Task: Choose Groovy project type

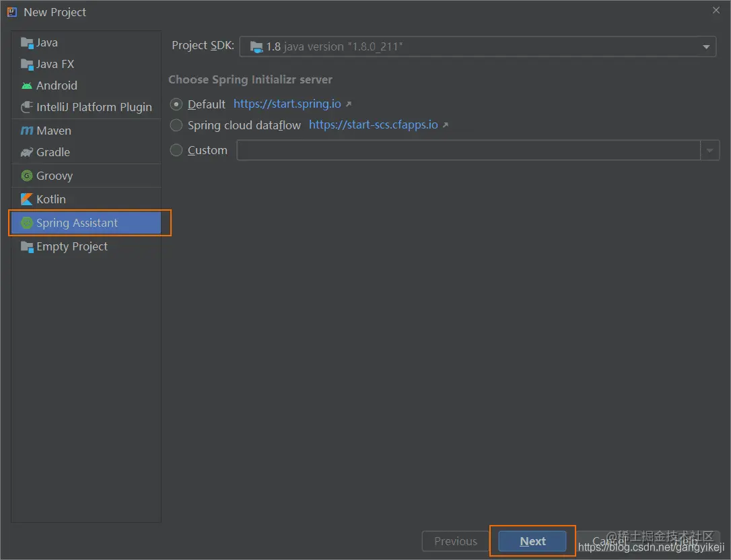Action: (x=86, y=176)
